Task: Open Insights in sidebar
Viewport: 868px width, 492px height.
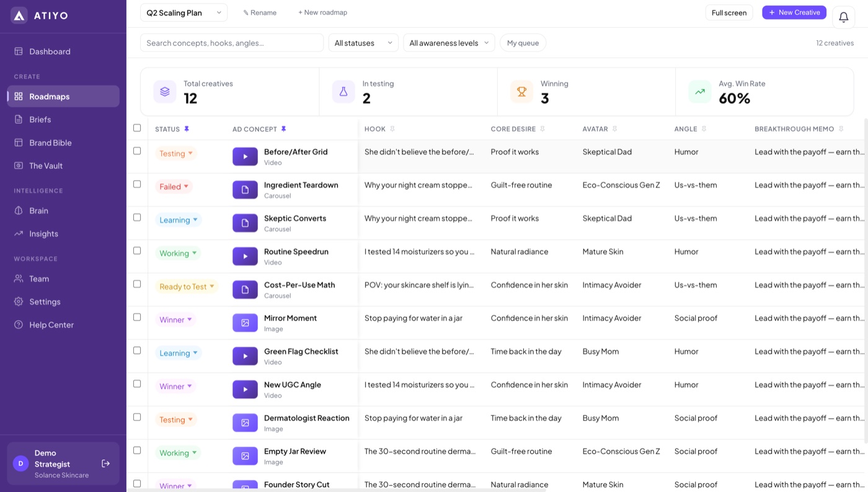Action: click(x=63, y=233)
